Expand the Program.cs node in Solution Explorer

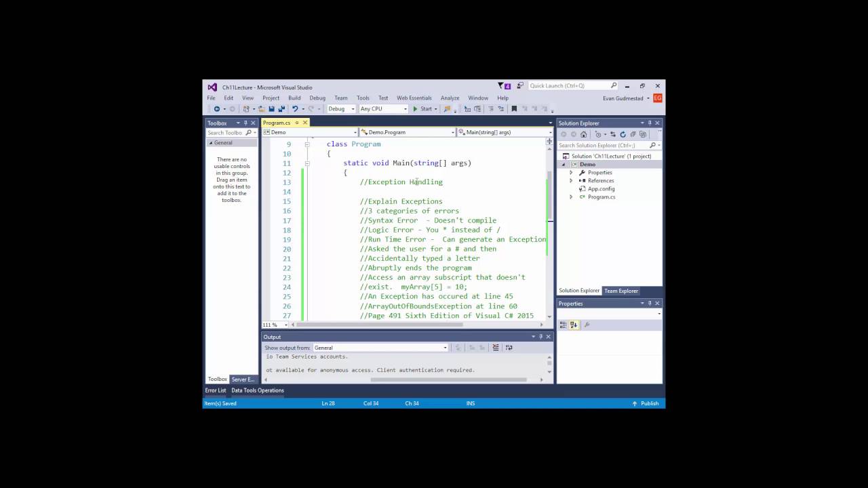tap(571, 197)
